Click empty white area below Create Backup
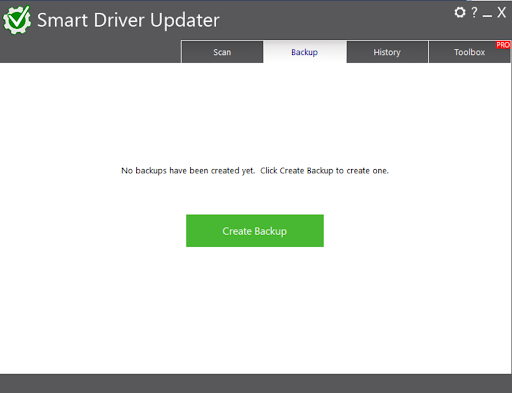 click(x=255, y=310)
